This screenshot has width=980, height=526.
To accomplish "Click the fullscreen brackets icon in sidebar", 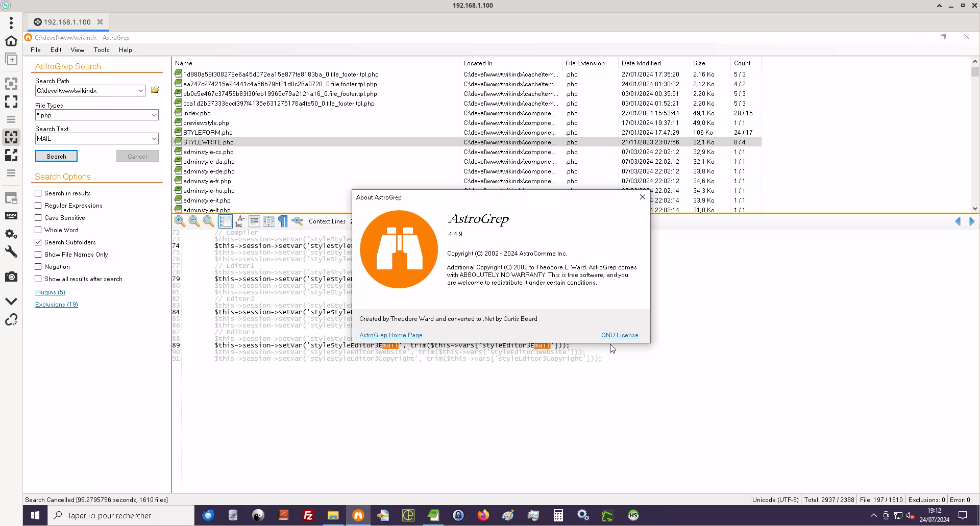I will [x=11, y=102].
